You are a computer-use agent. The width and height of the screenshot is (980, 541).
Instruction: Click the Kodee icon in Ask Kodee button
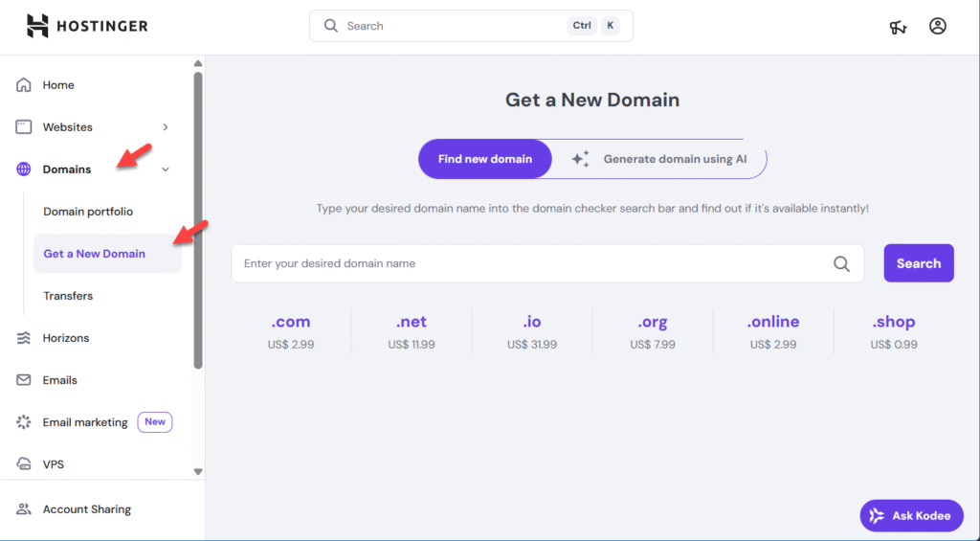tap(877, 515)
